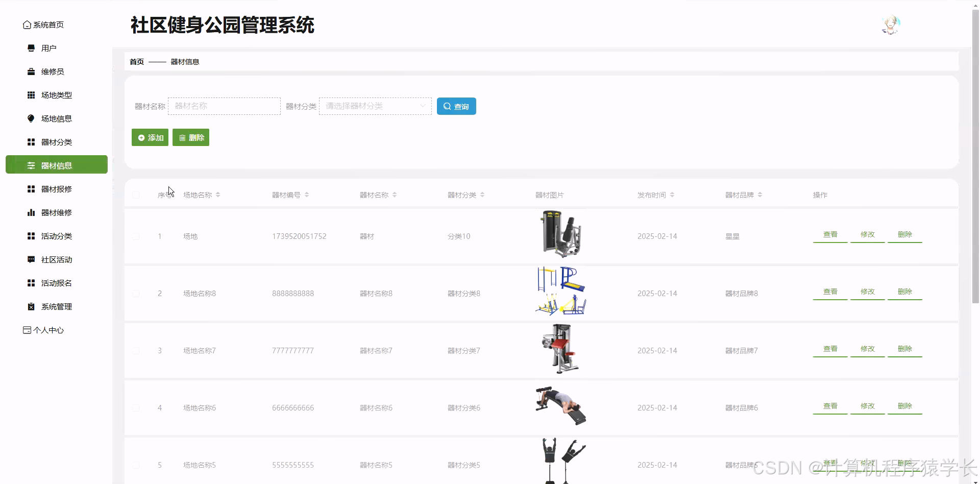The image size is (980, 484).
Task: Click the 个人中心 icon at sidebar bottom
Action: tap(27, 330)
